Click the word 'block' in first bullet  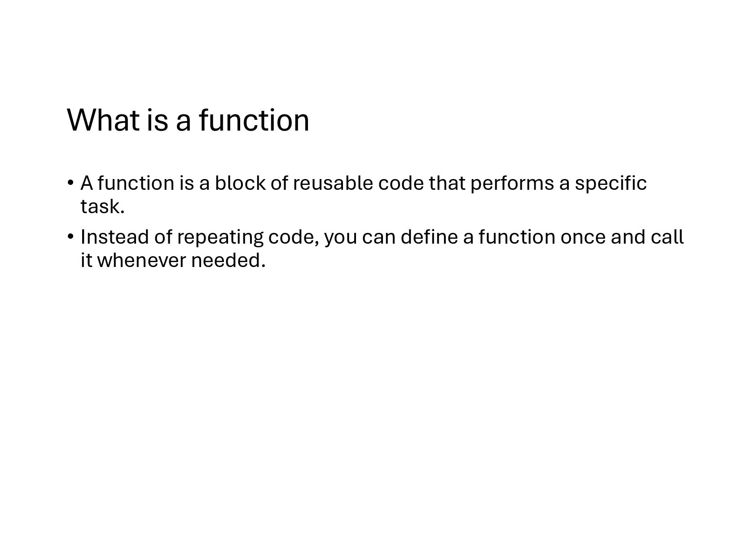(240, 183)
